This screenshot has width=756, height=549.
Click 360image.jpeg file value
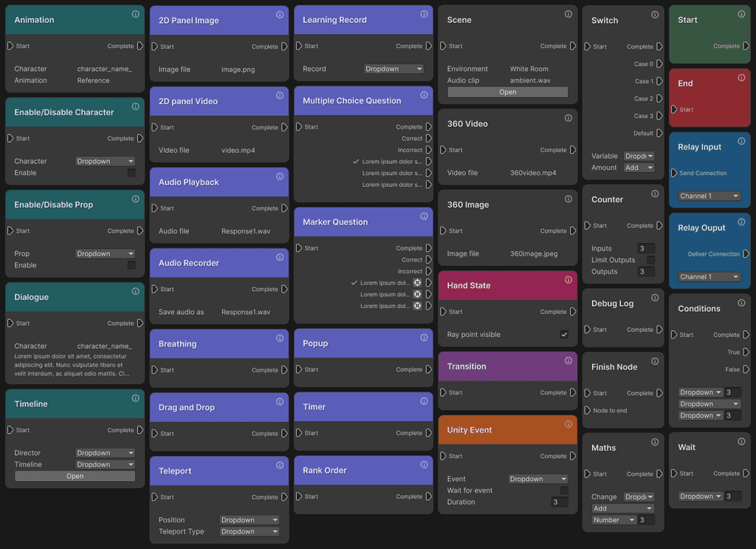click(534, 253)
